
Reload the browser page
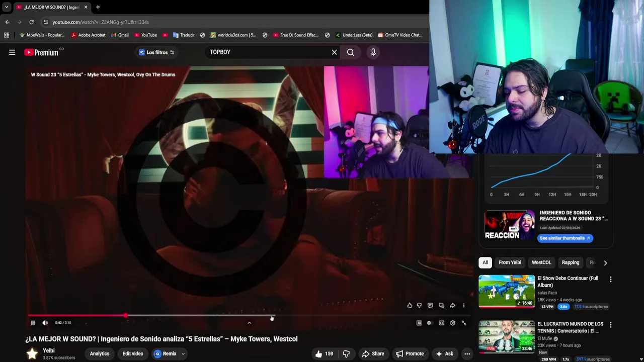point(31,22)
